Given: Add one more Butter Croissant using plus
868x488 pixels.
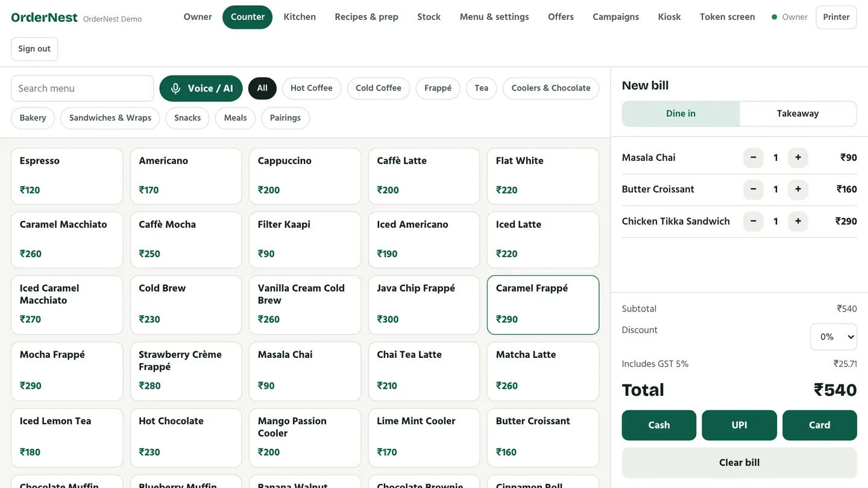Looking at the screenshot, I should click(798, 189).
